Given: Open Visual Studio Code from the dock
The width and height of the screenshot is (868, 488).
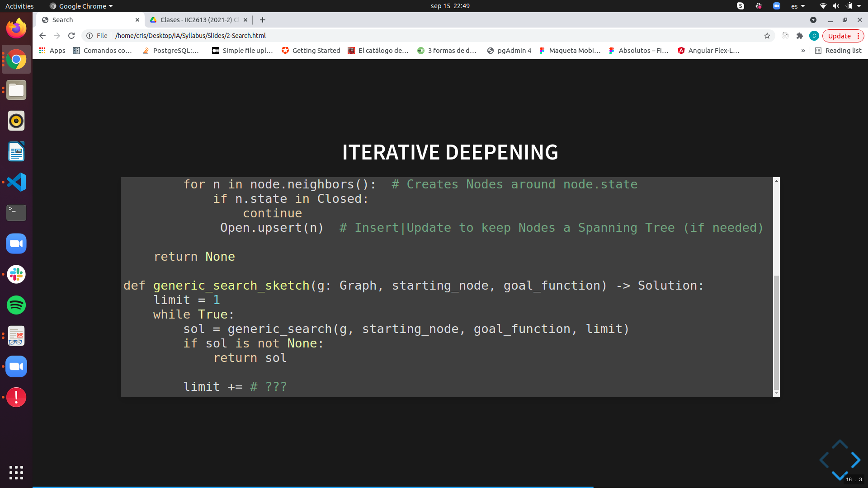Looking at the screenshot, I should pyautogui.click(x=16, y=182).
